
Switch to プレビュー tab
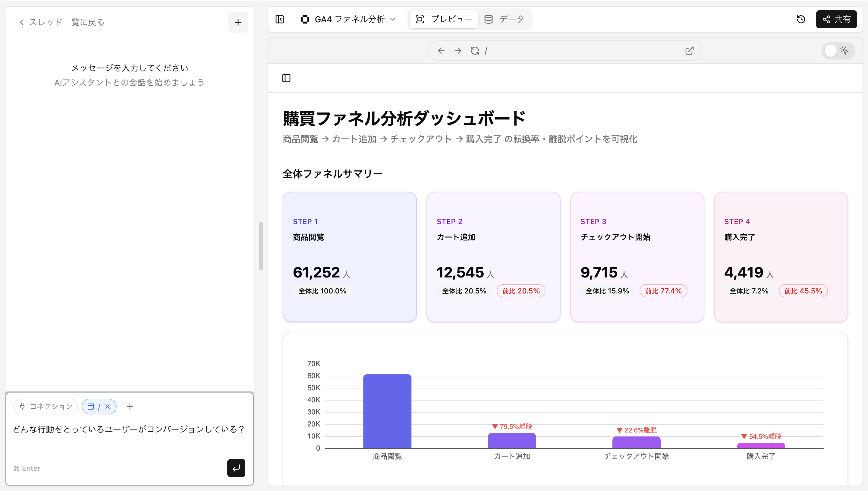[x=444, y=19]
